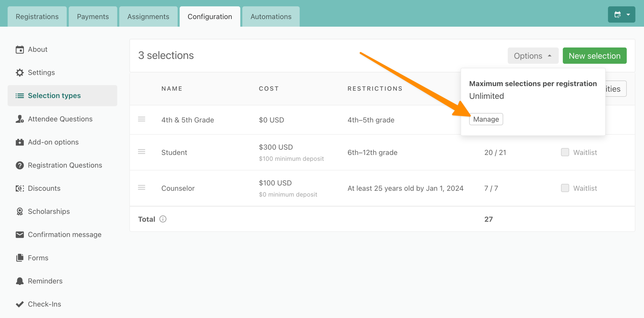Click the Scholarships ribbon icon
The image size is (644, 318).
click(20, 211)
